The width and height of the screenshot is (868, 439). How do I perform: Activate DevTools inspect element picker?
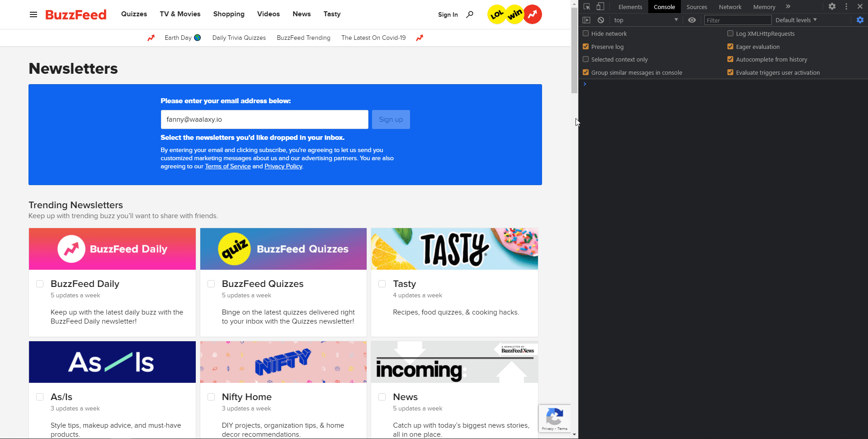tap(587, 7)
